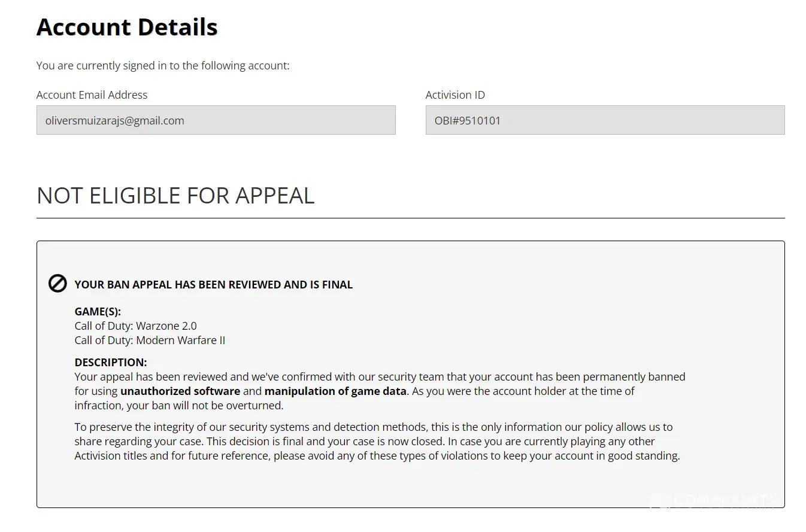Click the bold 'unauthorized software' text
The image size is (806, 532).
tap(180, 391)
